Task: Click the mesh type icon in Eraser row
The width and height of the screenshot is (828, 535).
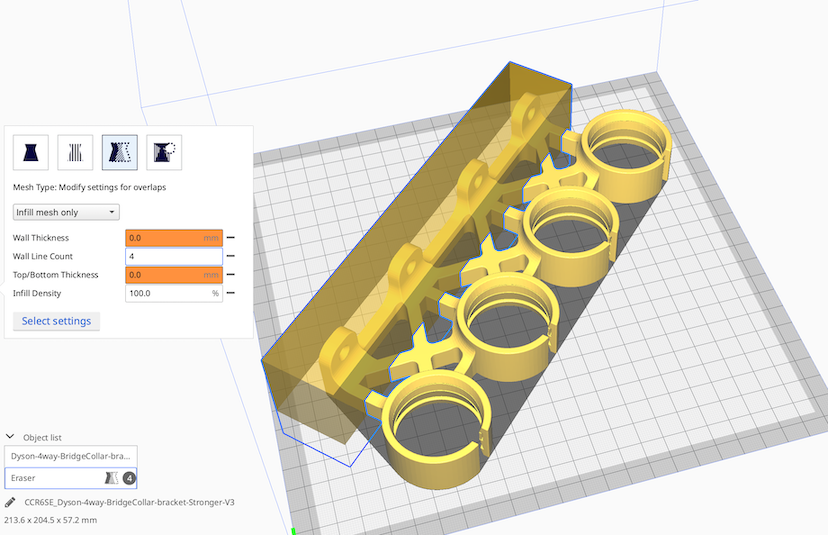Action: tap(111, 478)
